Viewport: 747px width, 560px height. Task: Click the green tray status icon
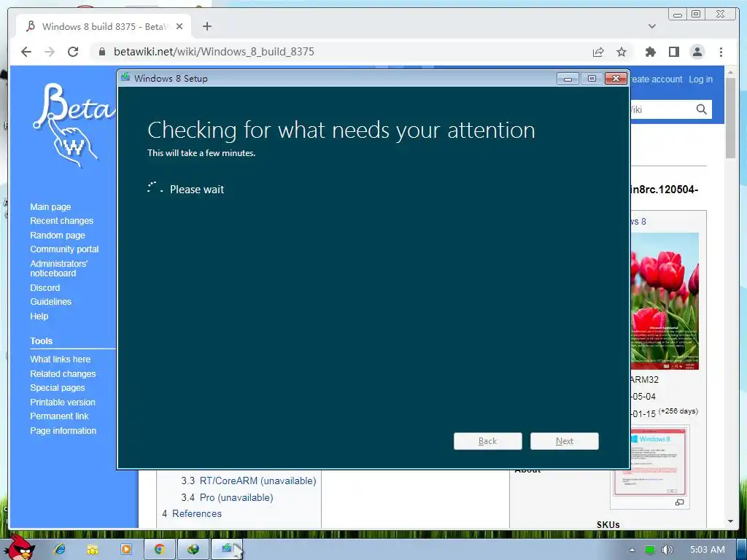coord(649,550)
